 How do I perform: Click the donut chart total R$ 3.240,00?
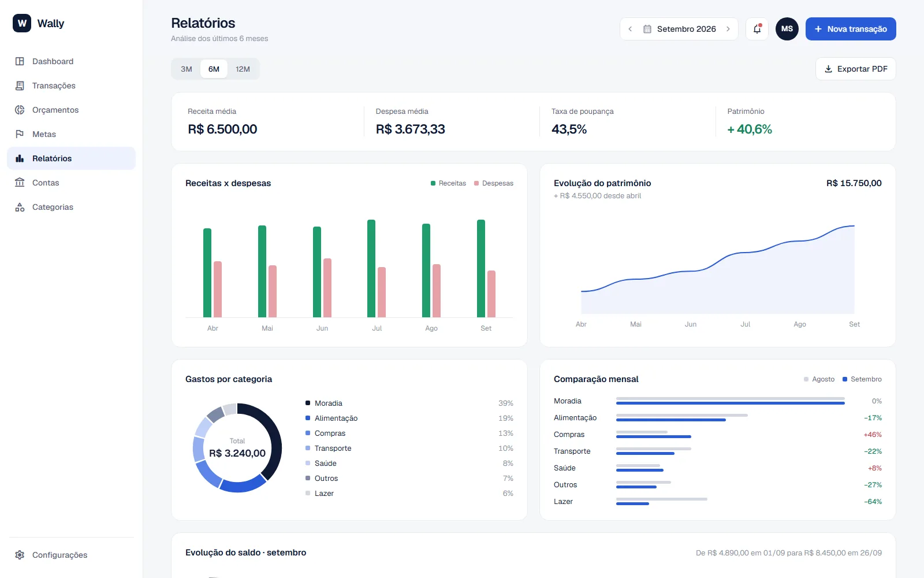click(x=237, y=453)
